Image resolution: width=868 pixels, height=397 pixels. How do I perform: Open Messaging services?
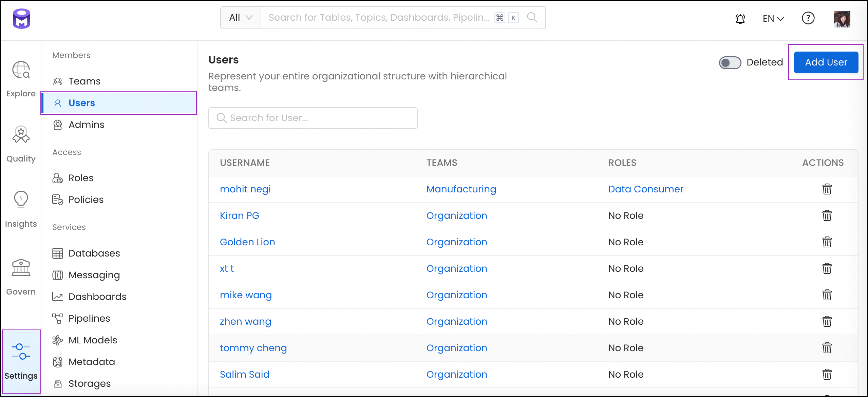pyautogui.click(x=119, y=275)
